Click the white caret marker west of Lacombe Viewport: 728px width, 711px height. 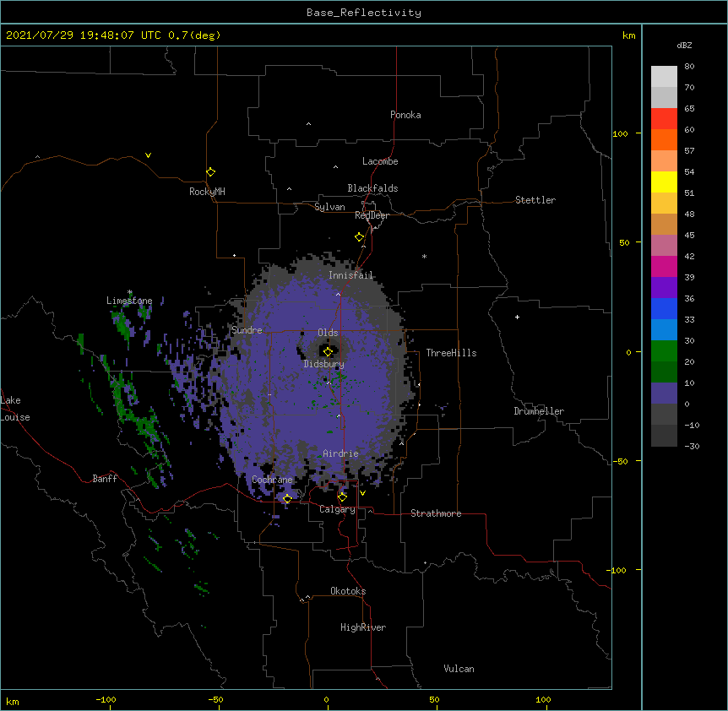(x=335, y=167)
